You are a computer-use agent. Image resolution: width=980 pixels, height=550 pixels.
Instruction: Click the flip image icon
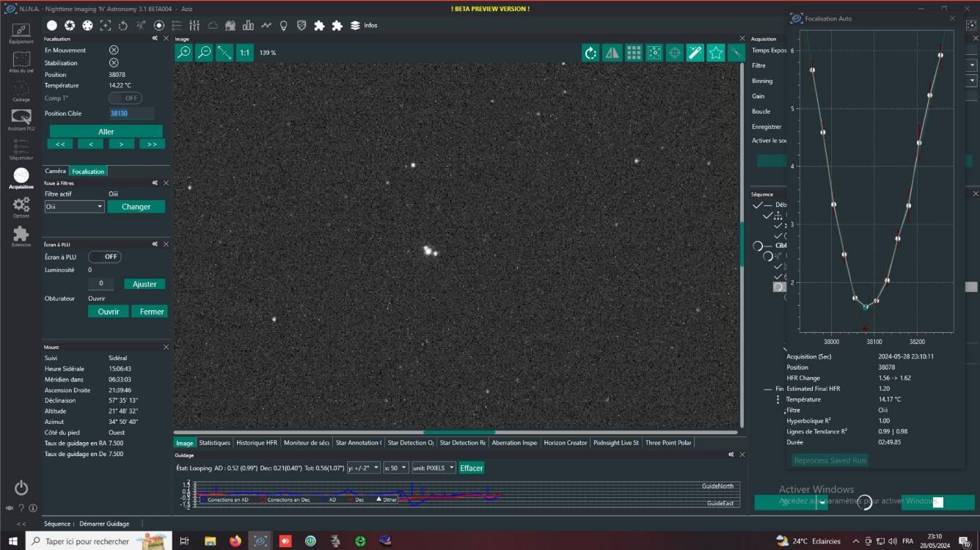click(612, 53)
